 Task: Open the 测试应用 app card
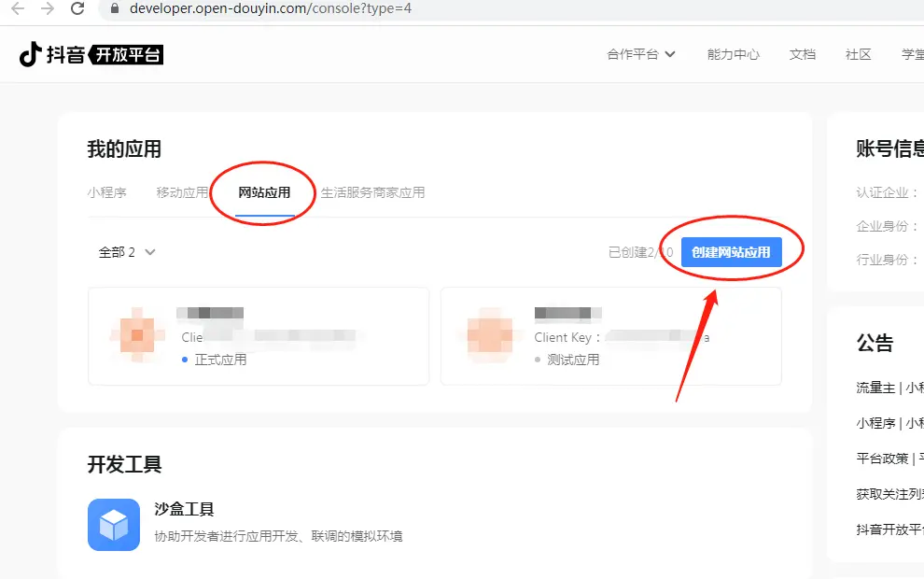click(x=611, y=336)
